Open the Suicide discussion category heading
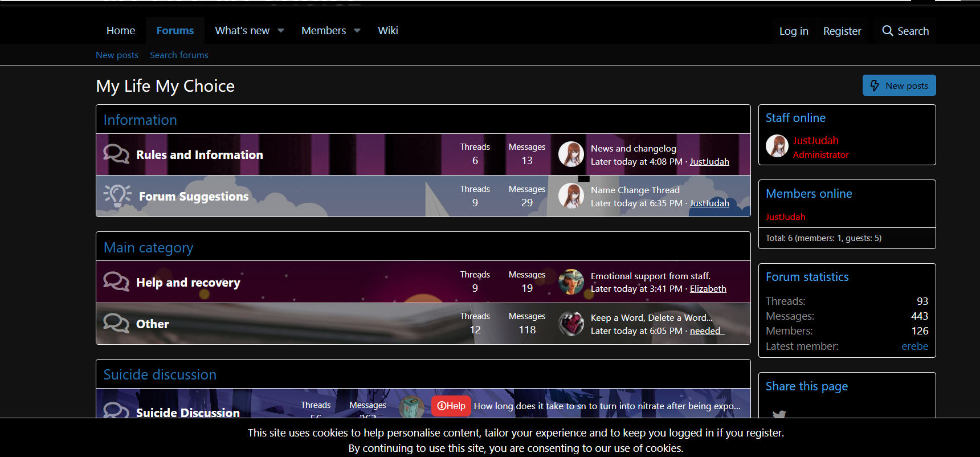The image size is (980, 457). [x=160, y=374]
